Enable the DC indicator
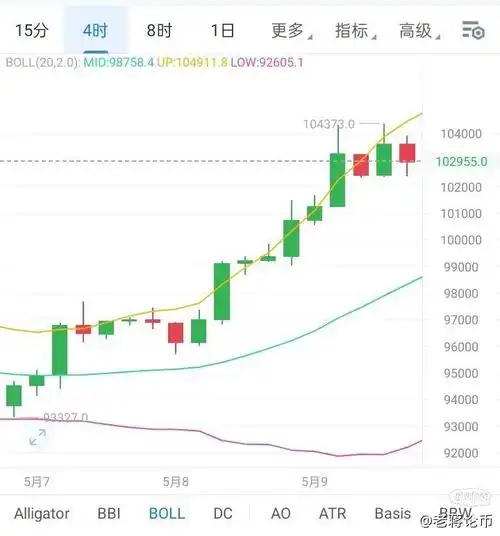The width and height of the screenshot is (500, 536). pos(223,513)
